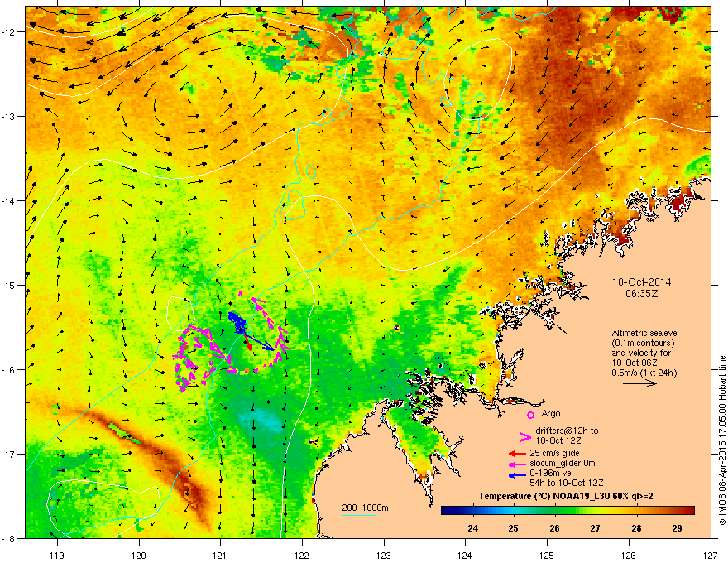Click the time label 06:35Z
The width and height of the screenshot is (728, 563).
(x=641, y=294)
